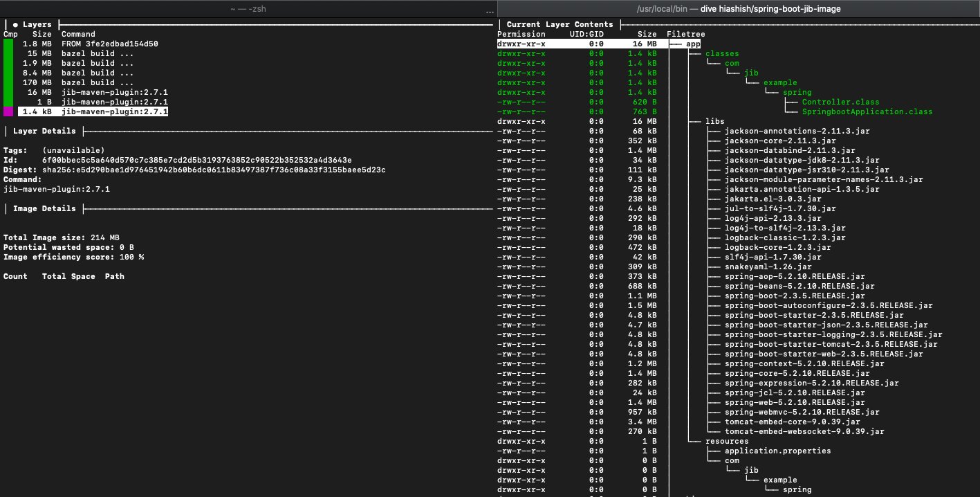Collapse the white example folder under resources
This screenshot has width=980, height=497.
780,480
